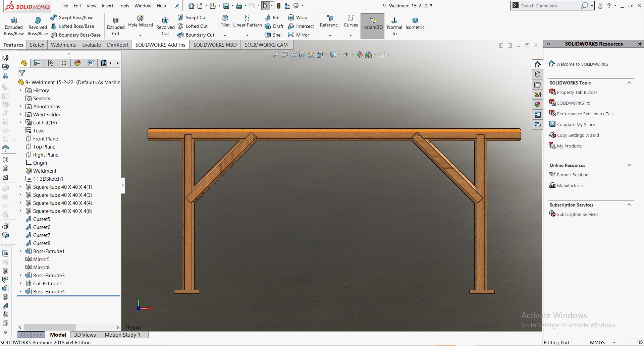Open the Property Tab Builder link
The image size is (644, 346).
click(577, 92)
